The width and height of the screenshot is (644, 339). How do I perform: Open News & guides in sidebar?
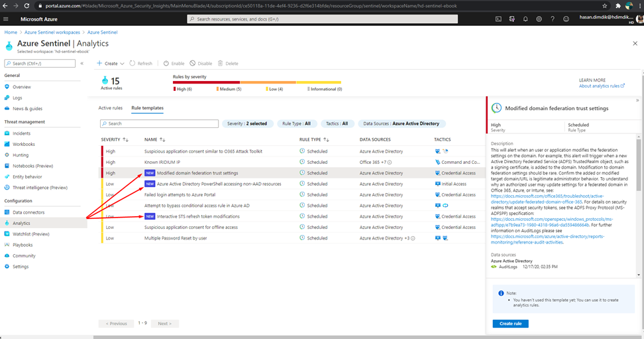click(x=27, y=109)
